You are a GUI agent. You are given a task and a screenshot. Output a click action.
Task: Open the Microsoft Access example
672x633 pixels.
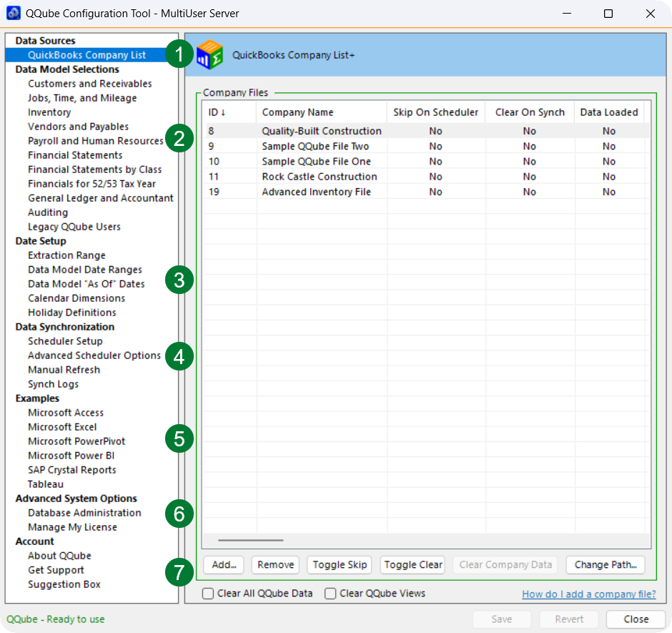click(x=66, y=413)
